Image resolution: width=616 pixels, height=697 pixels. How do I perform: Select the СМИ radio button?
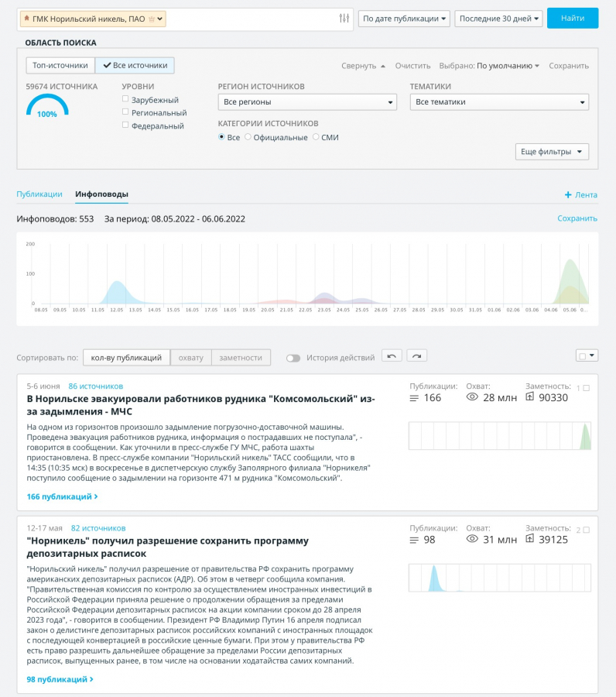pos(316,137)
